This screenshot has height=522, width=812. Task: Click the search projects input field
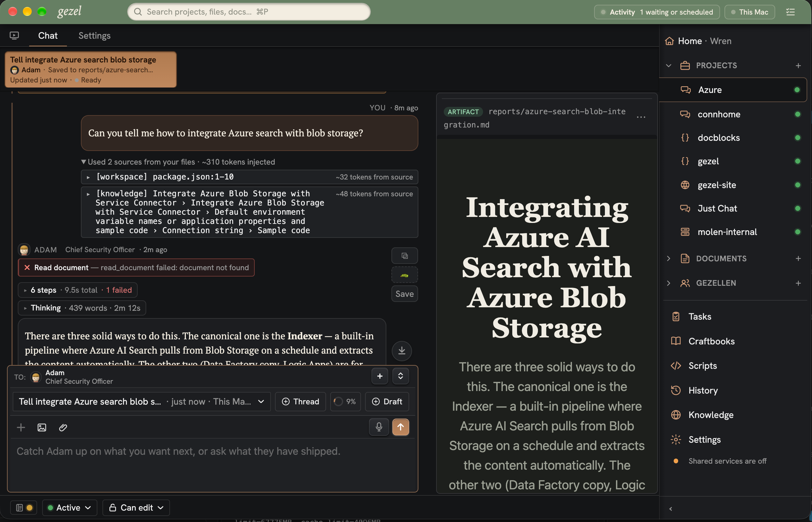tap(248, 12)
